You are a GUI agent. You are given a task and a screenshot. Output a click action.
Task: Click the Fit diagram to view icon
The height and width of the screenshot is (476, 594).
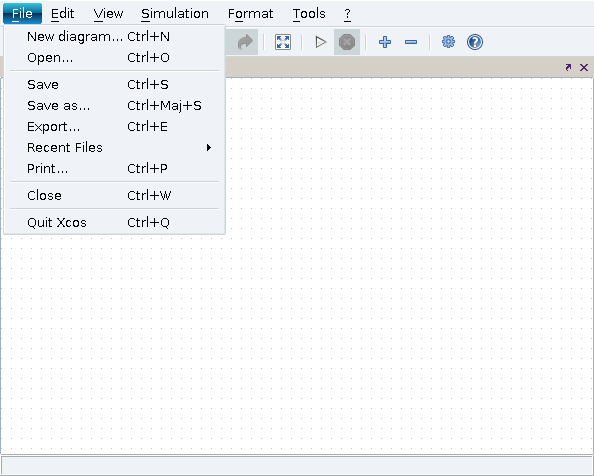click(283, 42)
